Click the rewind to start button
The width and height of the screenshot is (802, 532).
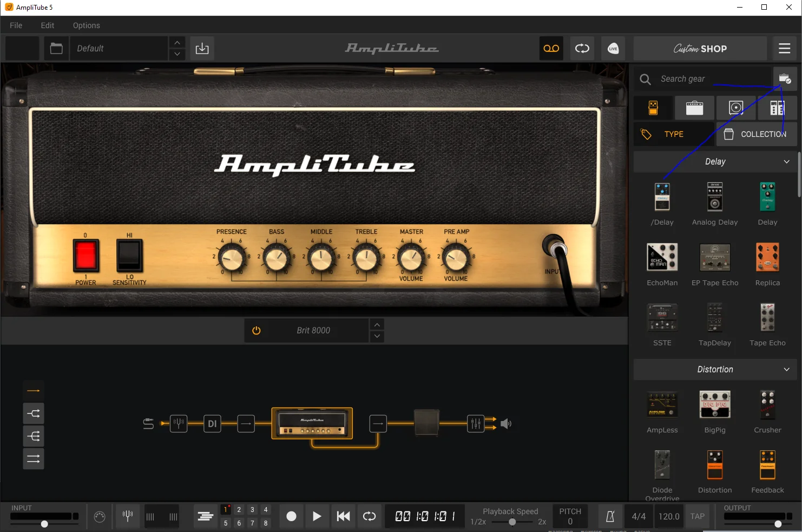343,516
